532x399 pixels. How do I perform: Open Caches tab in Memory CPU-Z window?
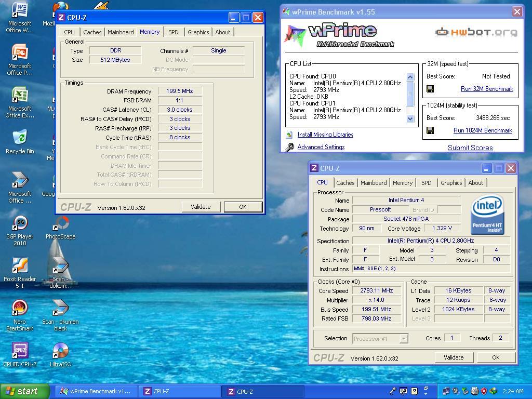tap(92, 32)
